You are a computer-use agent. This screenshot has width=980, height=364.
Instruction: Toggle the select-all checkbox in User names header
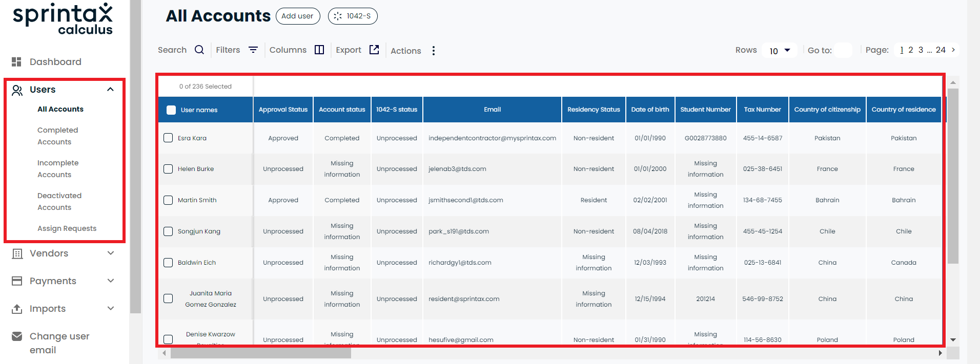point(171,110)
